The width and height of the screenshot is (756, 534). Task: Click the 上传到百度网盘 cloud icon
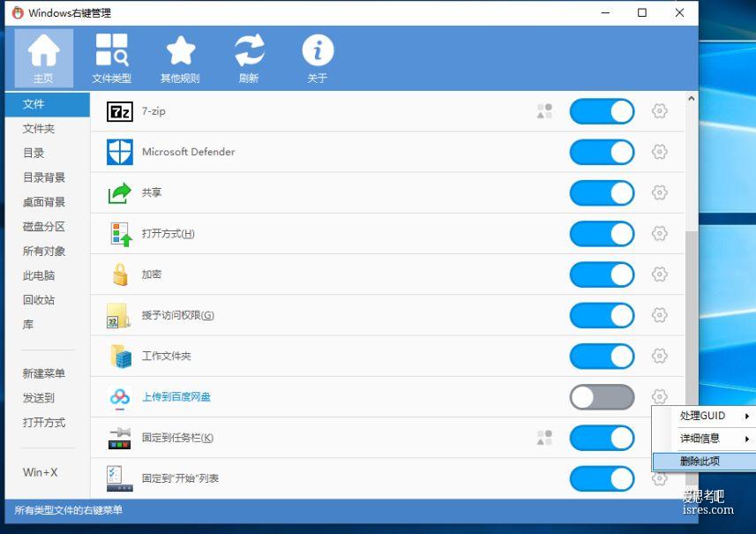[x=120, y=397]
